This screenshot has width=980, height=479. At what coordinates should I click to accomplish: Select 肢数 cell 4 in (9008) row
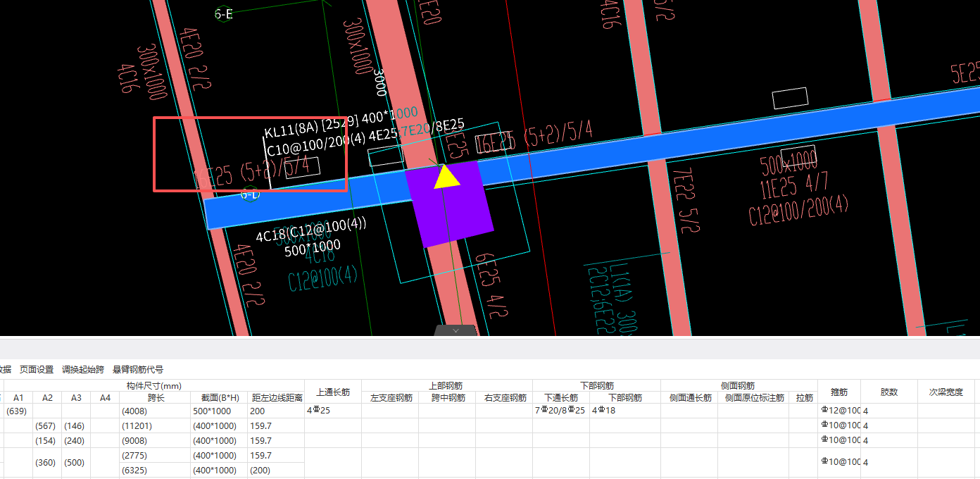tap(889, 440)
